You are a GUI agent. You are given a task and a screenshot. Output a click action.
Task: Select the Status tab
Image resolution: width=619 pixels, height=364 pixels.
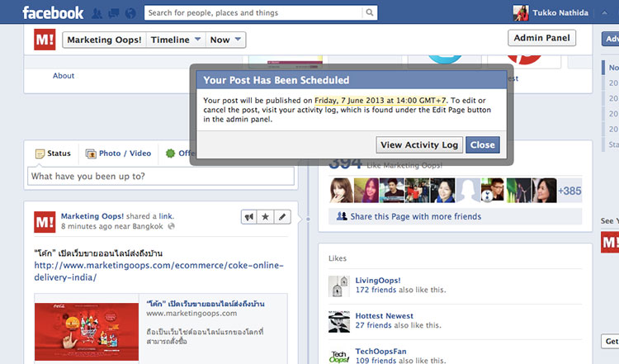tap(54, 154)
